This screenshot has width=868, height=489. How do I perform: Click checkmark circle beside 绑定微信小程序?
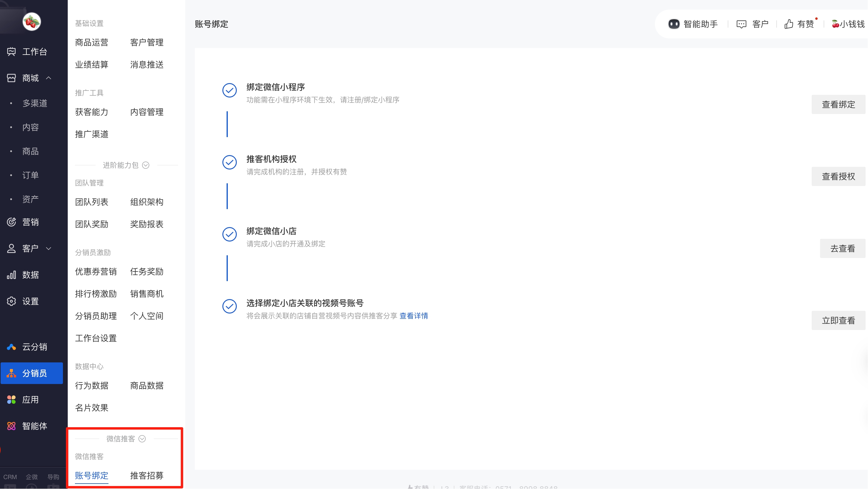coord(230,90)
